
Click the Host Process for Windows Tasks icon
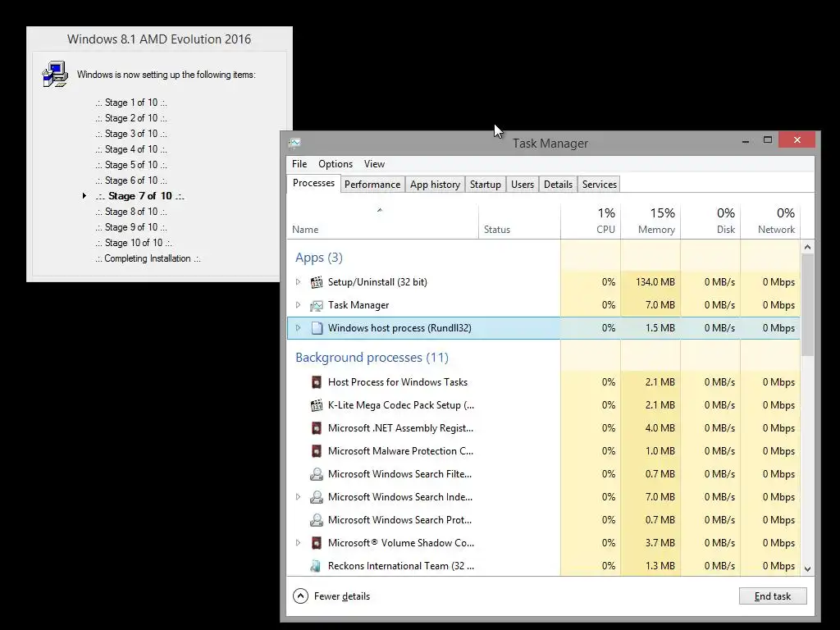tap(317, 382)
